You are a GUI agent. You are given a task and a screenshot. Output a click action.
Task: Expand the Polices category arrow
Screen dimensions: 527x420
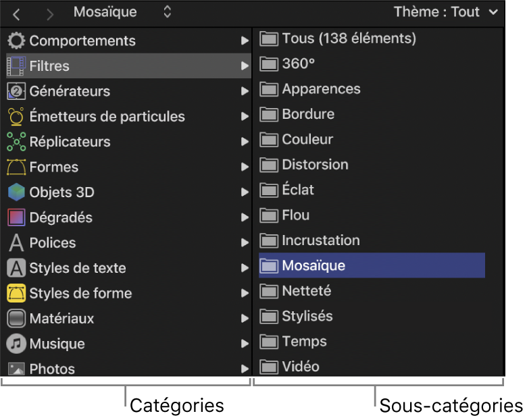point(245,243)
